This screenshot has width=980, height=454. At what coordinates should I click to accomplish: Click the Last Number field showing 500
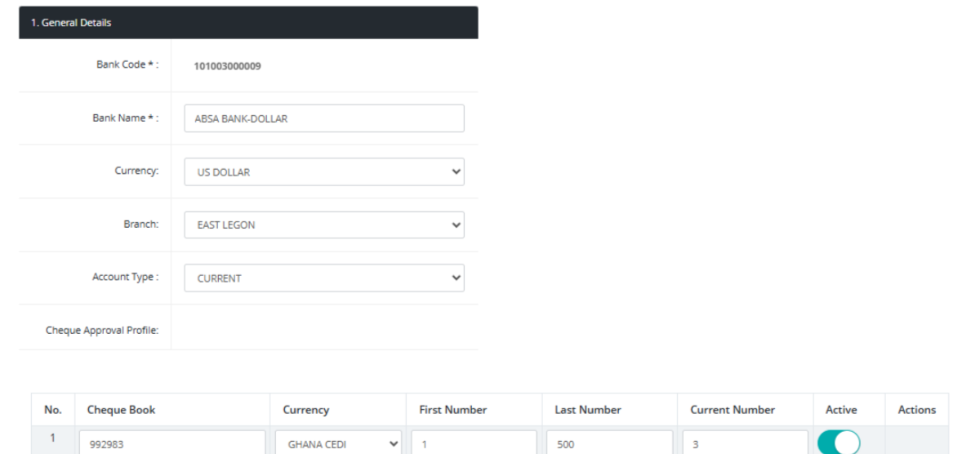609,444
